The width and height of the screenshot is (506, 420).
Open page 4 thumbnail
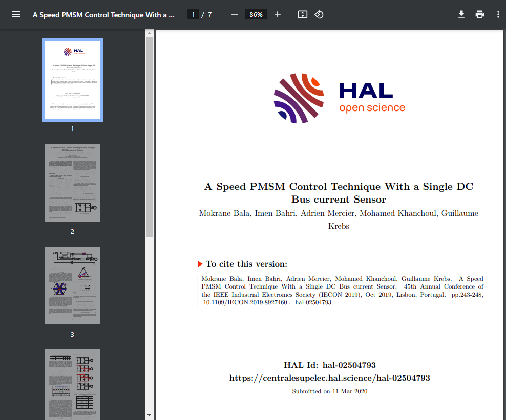point(73,385)
